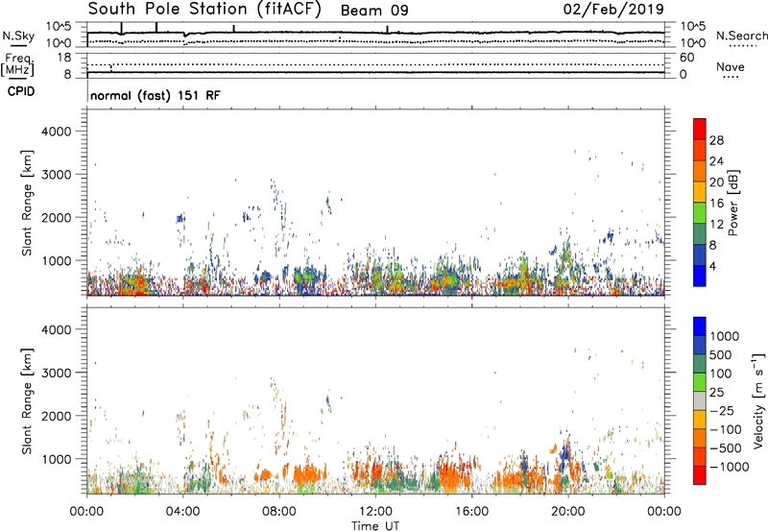Click the "28" power colorbar tick label

pos(716,140)
